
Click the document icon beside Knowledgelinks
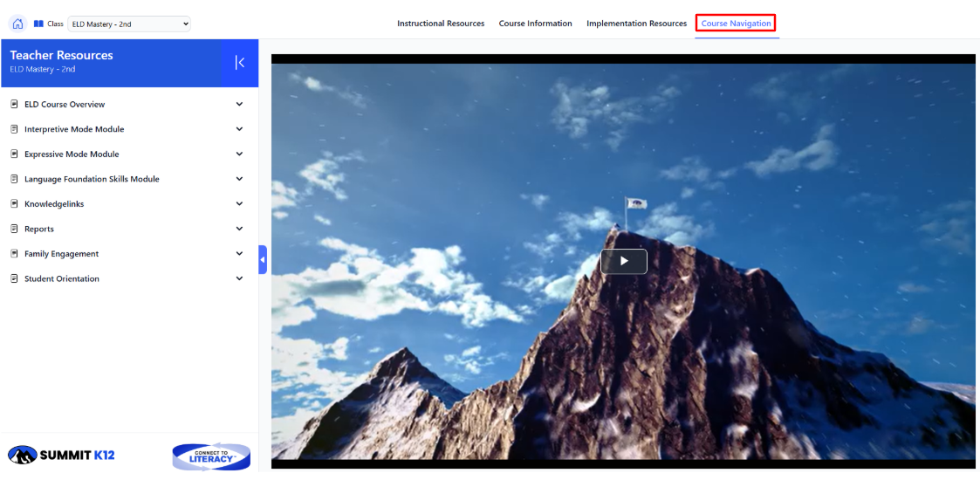coord(14,204)
